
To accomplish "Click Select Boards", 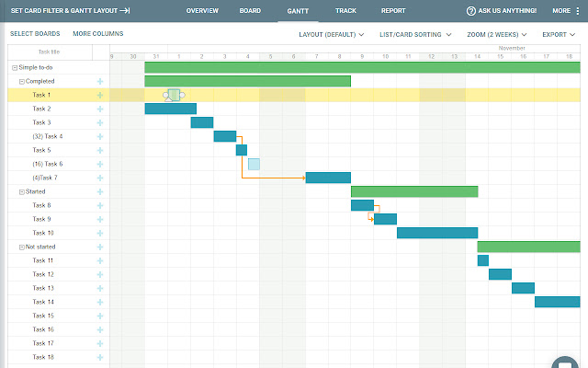I will (x=35, y=34).
